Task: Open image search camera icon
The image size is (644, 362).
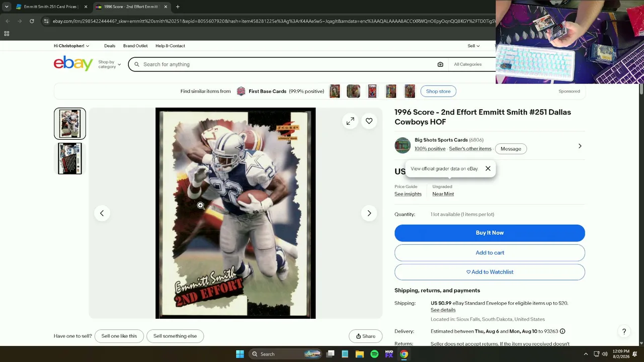Action: 440,64
